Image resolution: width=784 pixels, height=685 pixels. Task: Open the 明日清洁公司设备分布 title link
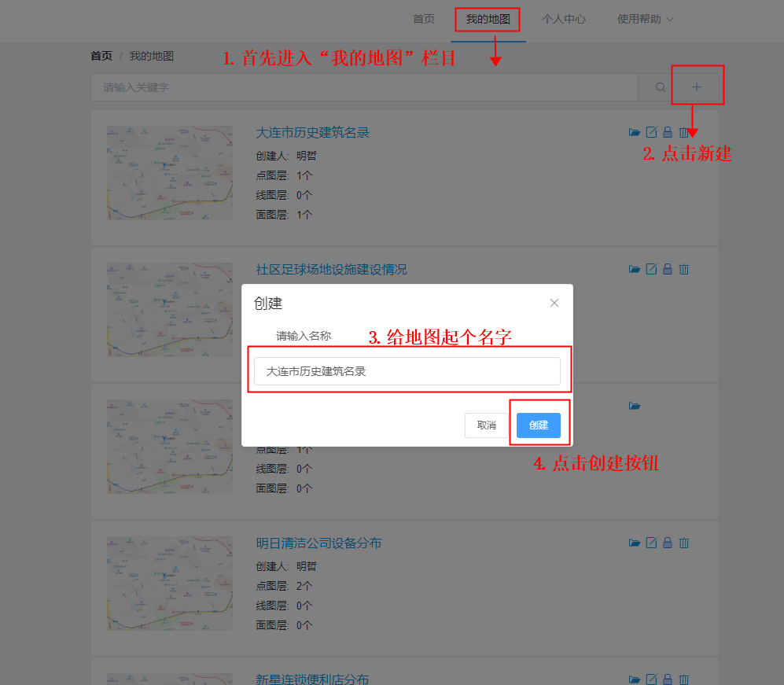tap(319, 543)
